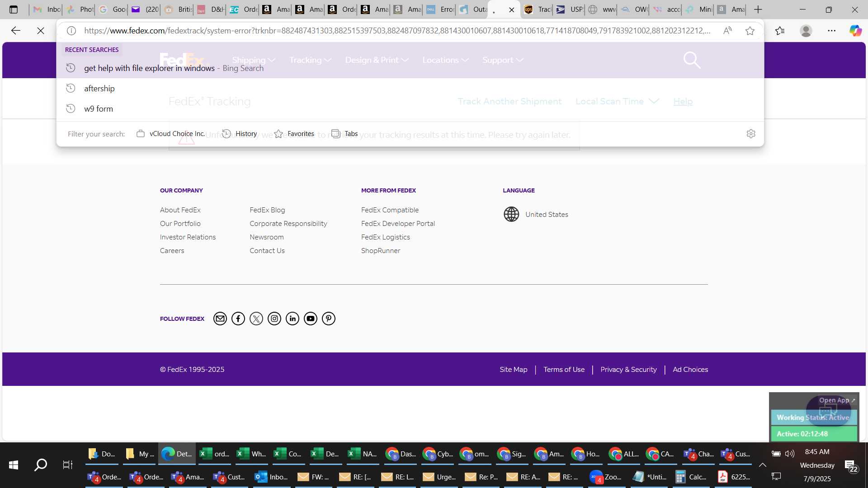
Task: Open FedEx Instagram icon
Action: 274,319
